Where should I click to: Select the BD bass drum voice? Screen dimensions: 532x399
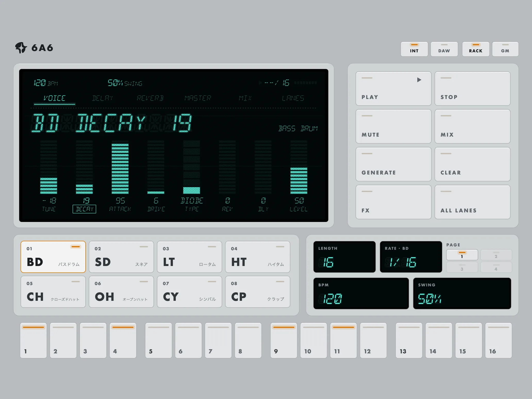pos(53,257)
